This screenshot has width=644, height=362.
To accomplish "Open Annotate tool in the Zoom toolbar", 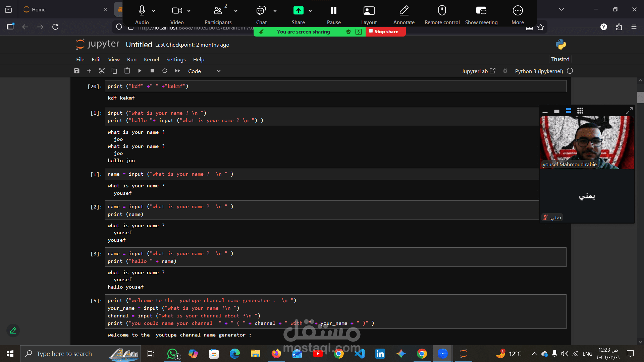I will 404,15.
